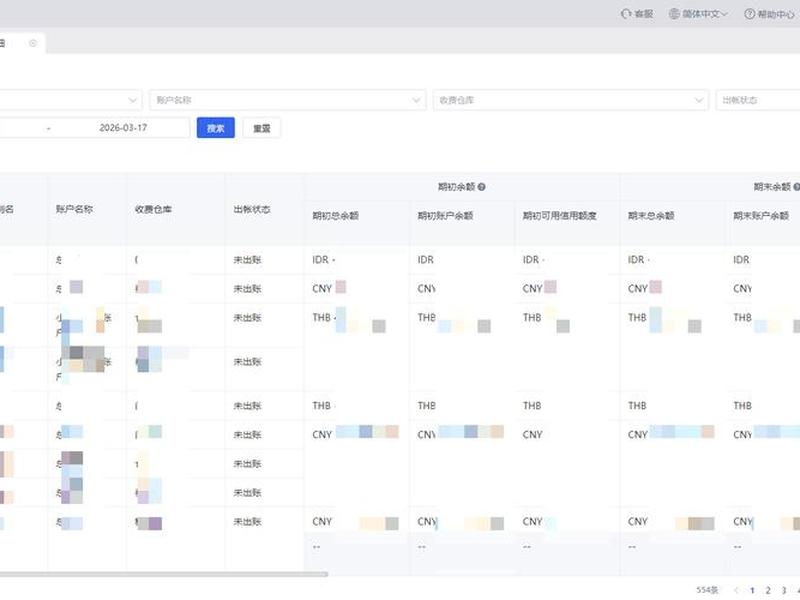Open the 出帐状态 filter dropdown
This screenshot has width=800, height=600.
point(758,100)
